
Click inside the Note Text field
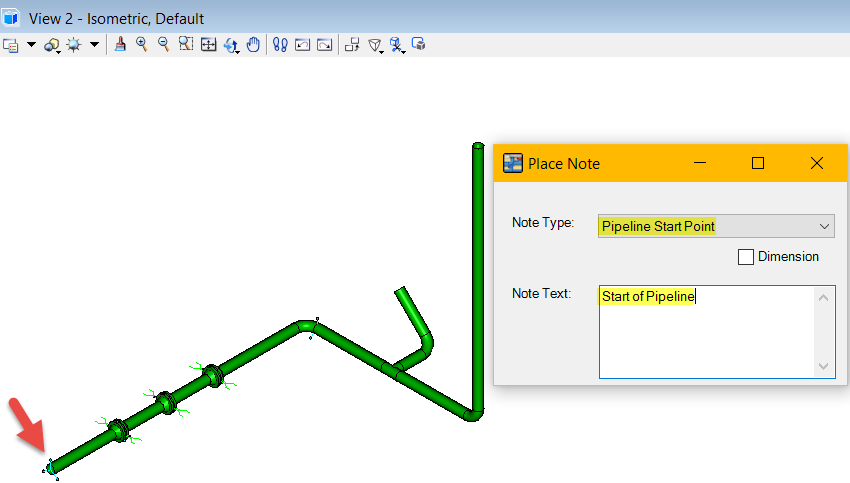pos(717,332)
